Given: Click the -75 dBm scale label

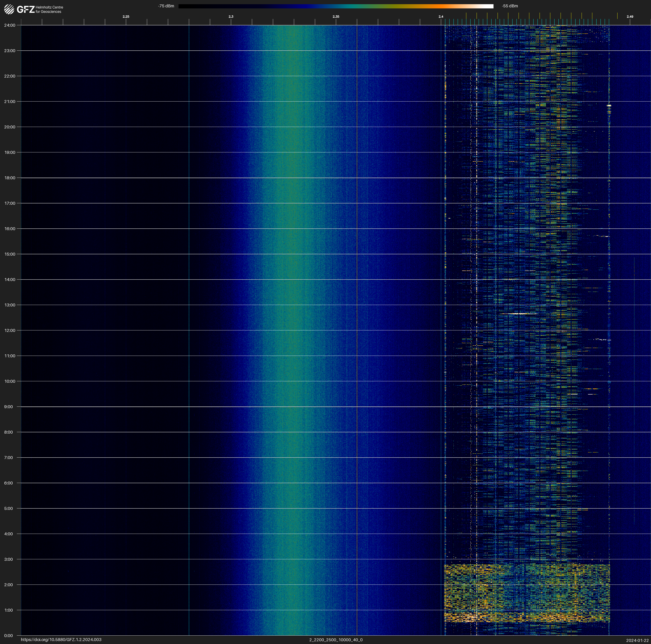Looking at the screenshot, I should click(x=166, y=6).
